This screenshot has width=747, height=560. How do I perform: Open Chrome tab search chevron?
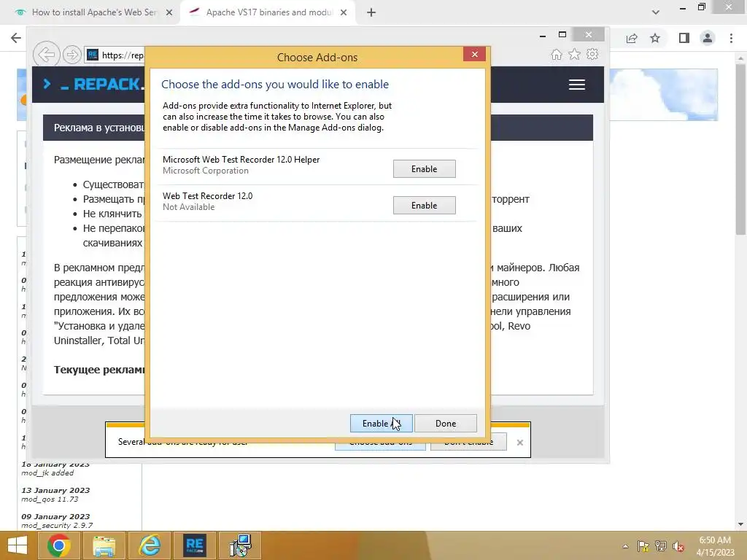656,12
